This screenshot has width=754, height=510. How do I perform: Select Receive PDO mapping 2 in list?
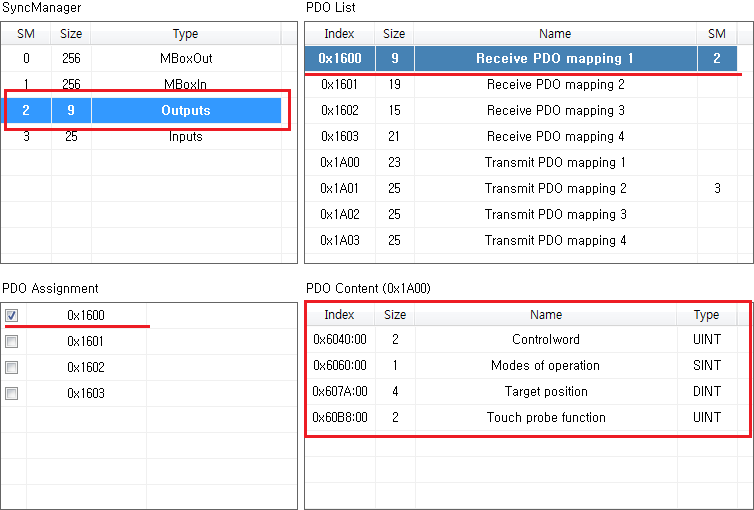point(555,84)
